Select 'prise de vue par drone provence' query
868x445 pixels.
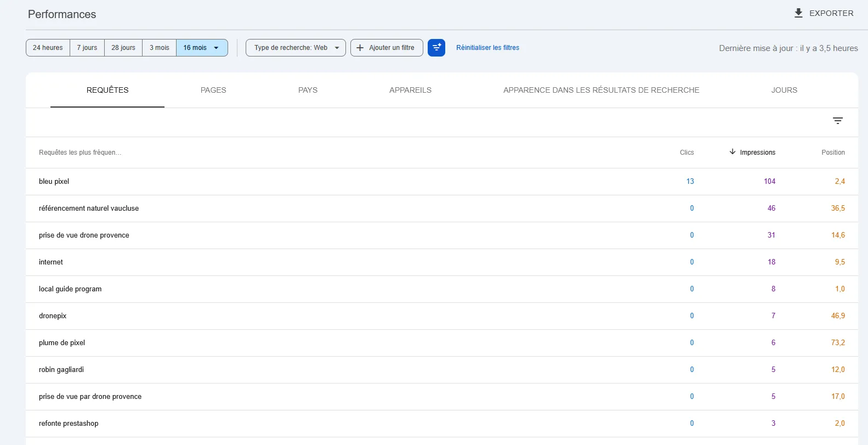tap(441, 397)
